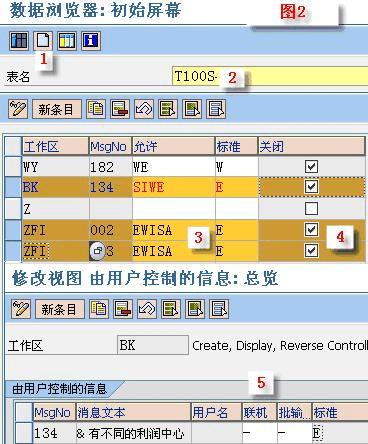Click MsgNo column header in upper table
Viewport: 368px width, 444px height.
[110, 146]
